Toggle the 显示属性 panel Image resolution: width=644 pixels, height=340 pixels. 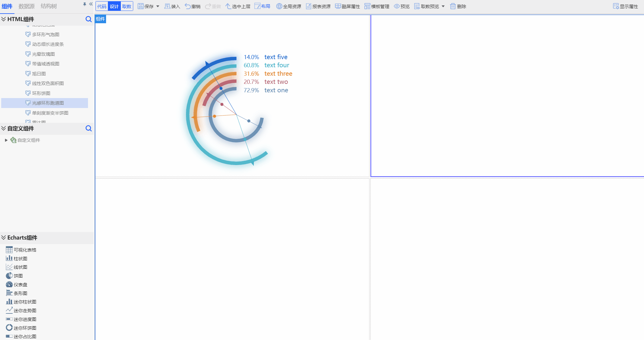pos(625,6)
